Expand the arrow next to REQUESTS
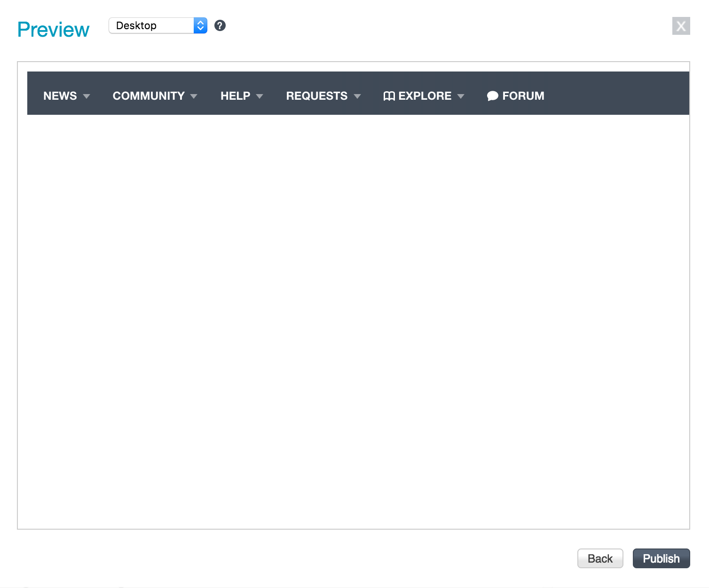Image resolution: width=709 pixels, height=588 pixels. pos(357,96)
